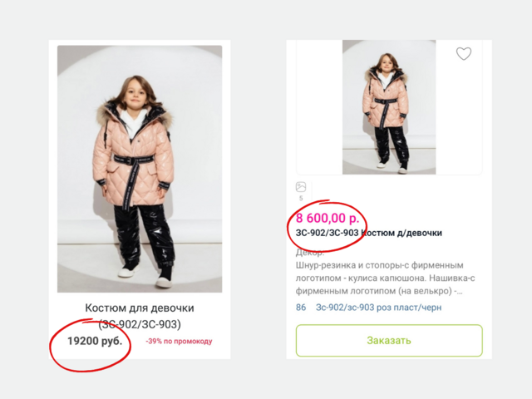Image resolution: width=532 pixels, height=399 pixels.
Task: Click the Шнур-резинка и стопоры description line
Action: pos(387,265)
